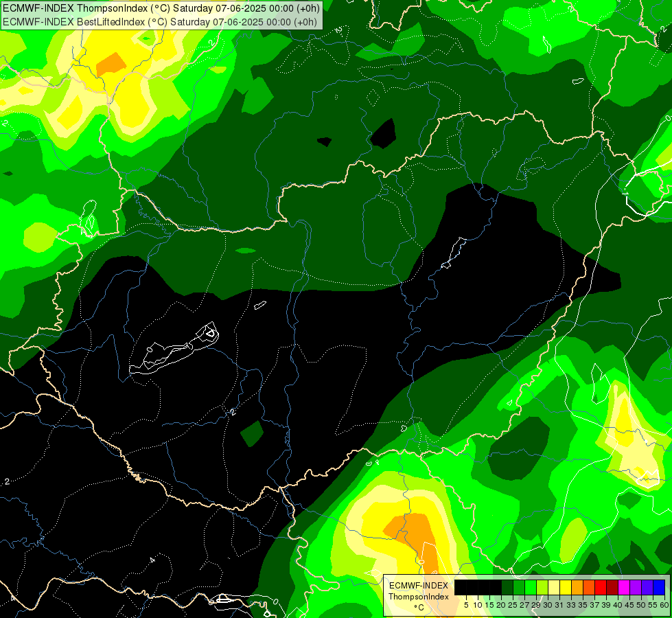672x618 pixels.
Task: Pick the legend tick value 37
Action: [594, 605]
